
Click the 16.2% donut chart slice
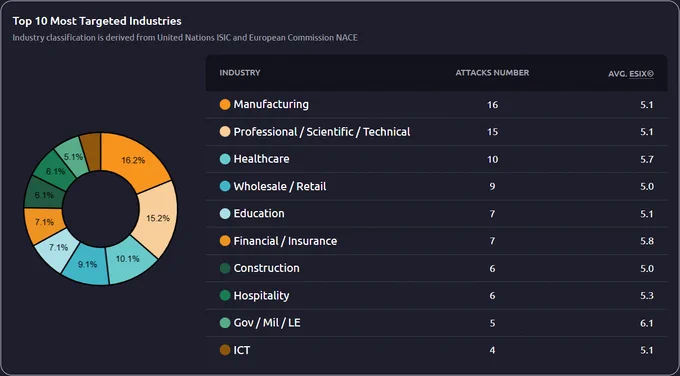click(x=135, y=159)
